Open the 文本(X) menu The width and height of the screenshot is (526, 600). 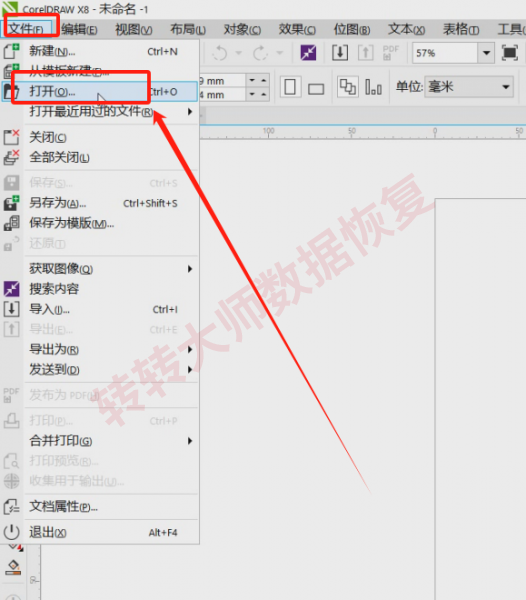[407, 29]
